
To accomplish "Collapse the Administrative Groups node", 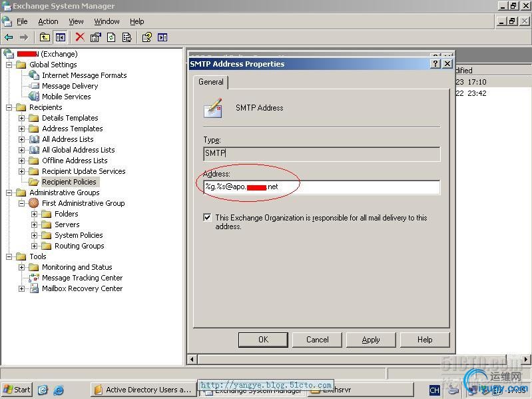I will [x=9, y=193].
